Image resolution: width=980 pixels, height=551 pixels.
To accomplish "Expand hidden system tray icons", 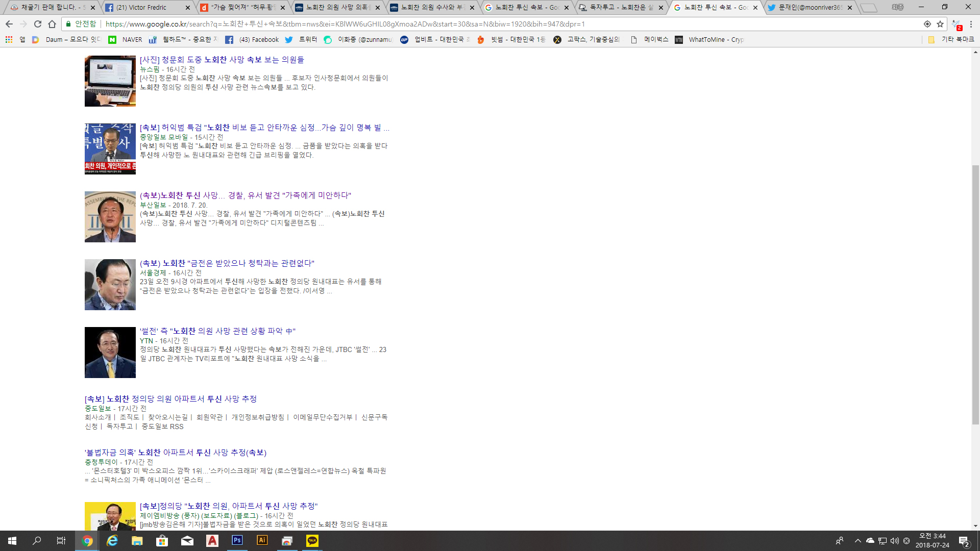I will (858, 541).
